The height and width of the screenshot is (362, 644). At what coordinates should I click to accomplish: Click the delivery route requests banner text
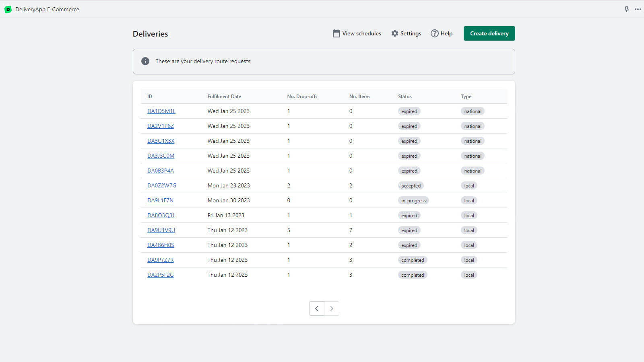(x=203, y=61)
